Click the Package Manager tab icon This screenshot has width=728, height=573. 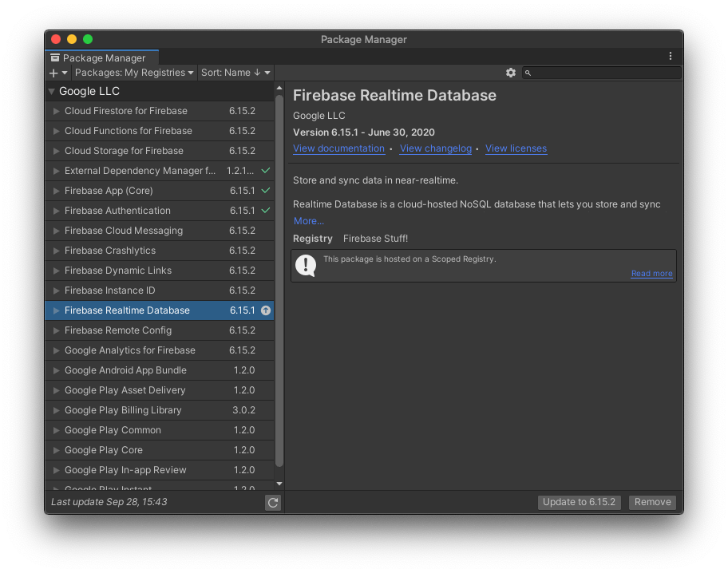coord(55,58)
